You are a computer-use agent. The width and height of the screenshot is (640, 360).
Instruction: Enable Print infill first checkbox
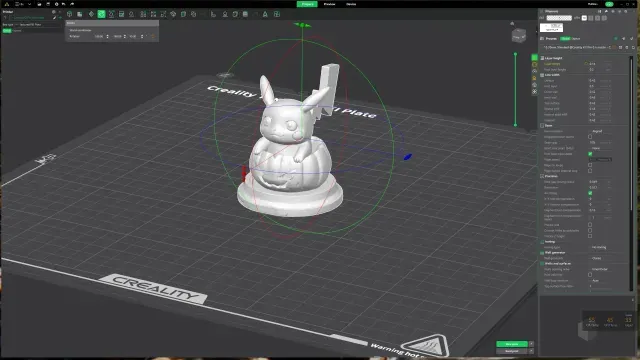pos(590,275)
